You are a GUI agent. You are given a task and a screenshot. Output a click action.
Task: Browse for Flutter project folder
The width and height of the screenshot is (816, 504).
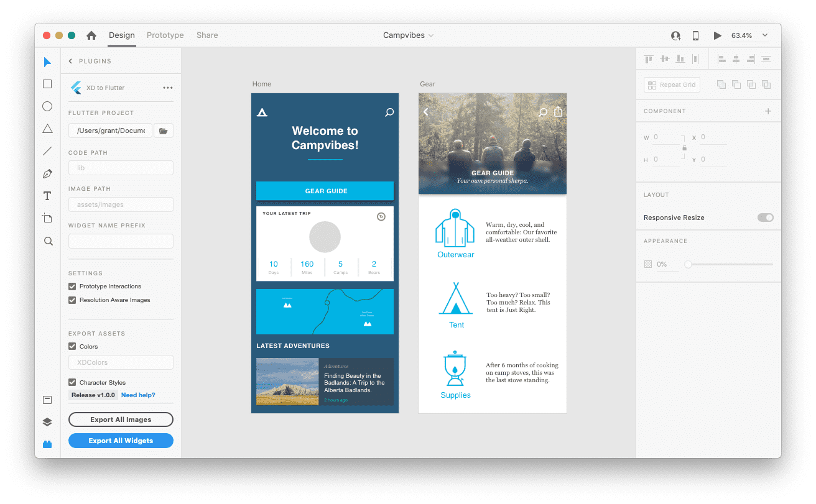(x=163, y=131)
